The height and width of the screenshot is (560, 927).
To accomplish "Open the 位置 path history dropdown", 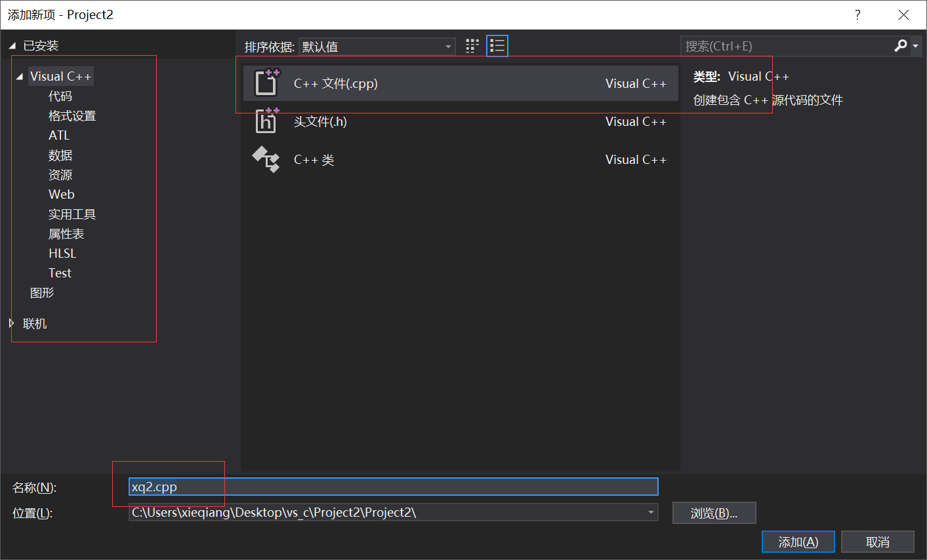I will [651, 512].
